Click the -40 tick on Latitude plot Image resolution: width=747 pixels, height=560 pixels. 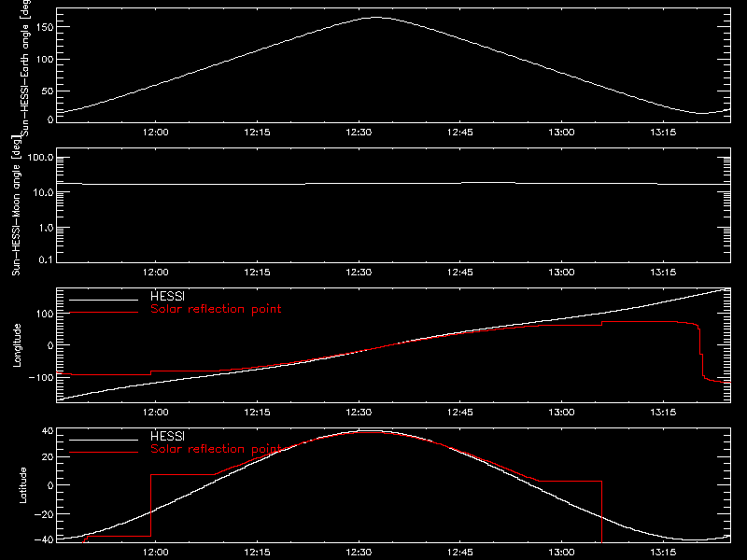click(x=44, y=540)
